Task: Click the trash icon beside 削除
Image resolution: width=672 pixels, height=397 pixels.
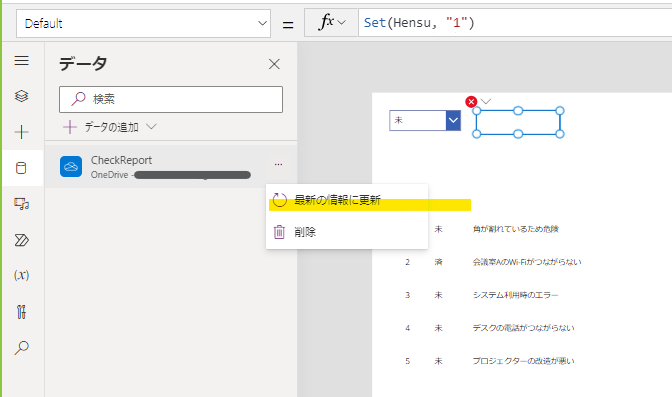Action: click(279, 232)
